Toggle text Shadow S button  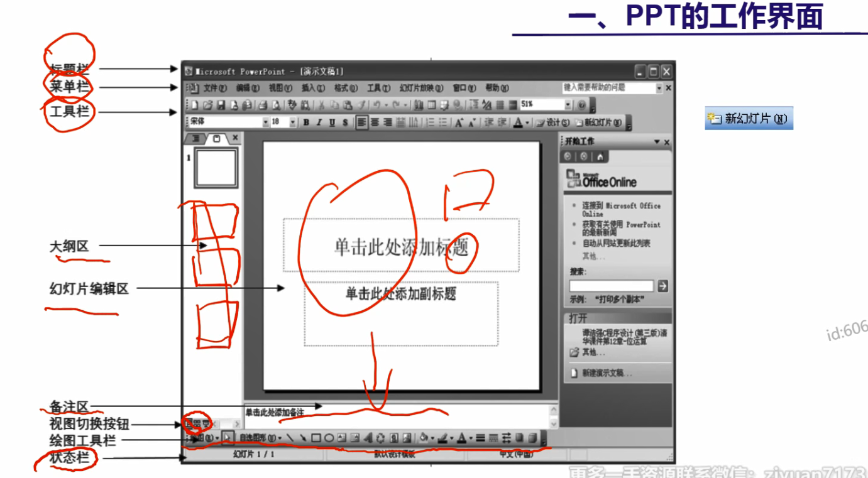click(x=345, y=122)
